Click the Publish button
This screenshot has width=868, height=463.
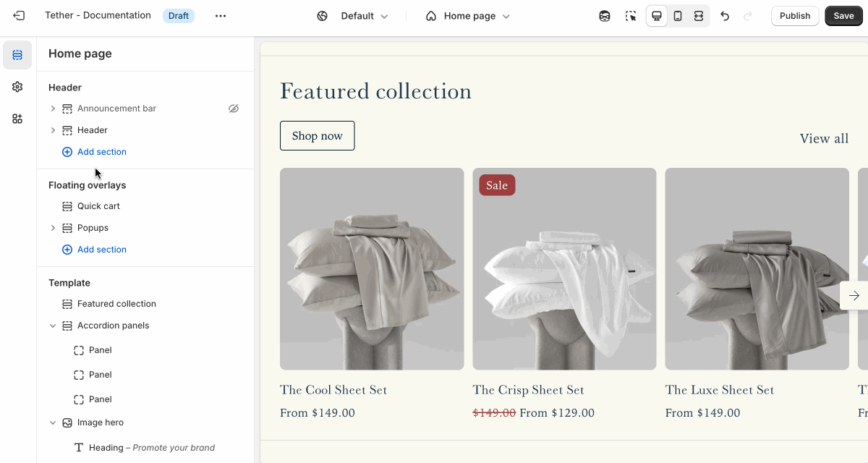tap(795, 16)
